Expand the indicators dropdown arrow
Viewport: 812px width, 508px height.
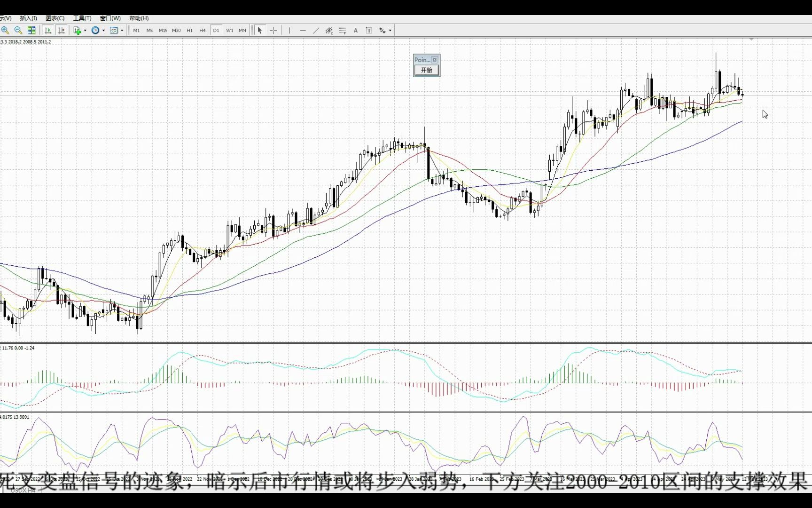coord(85,31)
